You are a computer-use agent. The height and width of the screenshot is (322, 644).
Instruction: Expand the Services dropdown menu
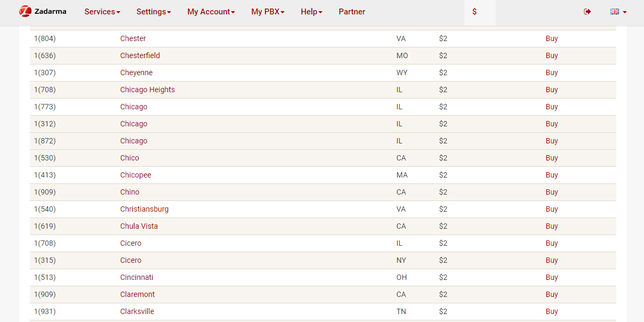pos(102,12)
